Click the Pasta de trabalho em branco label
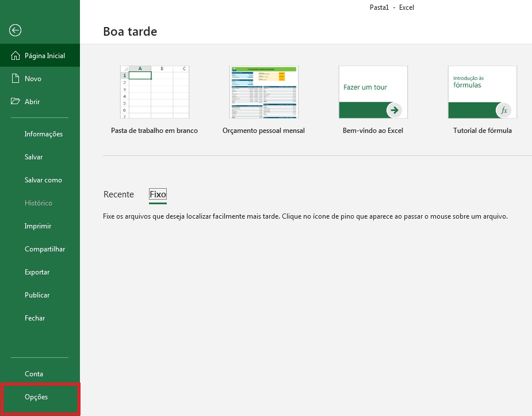532x416 pixels. [154, 131]
